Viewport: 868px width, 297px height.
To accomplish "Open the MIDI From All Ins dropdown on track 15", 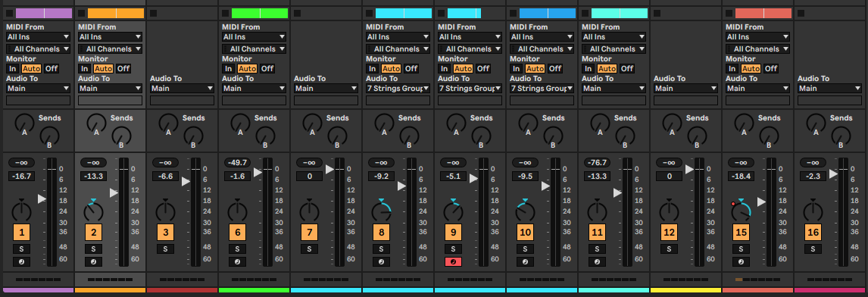I will point(758,36).
